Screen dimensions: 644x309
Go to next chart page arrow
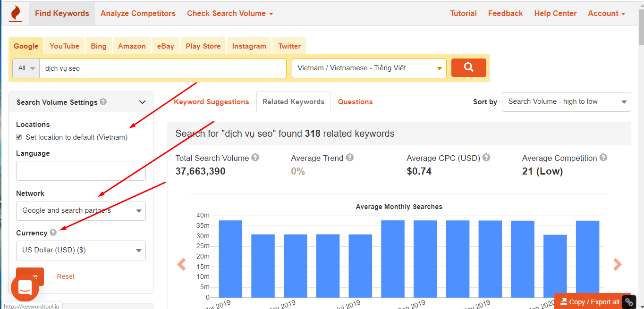point(617,265)
